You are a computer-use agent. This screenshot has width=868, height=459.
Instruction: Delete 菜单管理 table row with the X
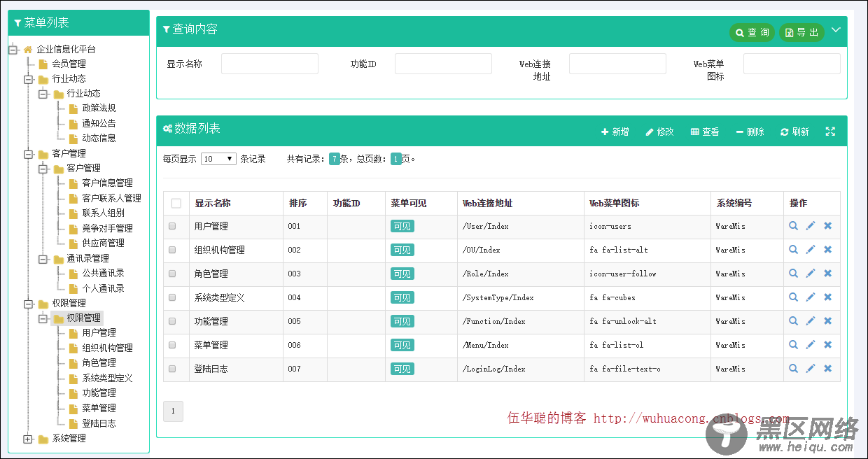pyautogui.click(x=827, y=345)
